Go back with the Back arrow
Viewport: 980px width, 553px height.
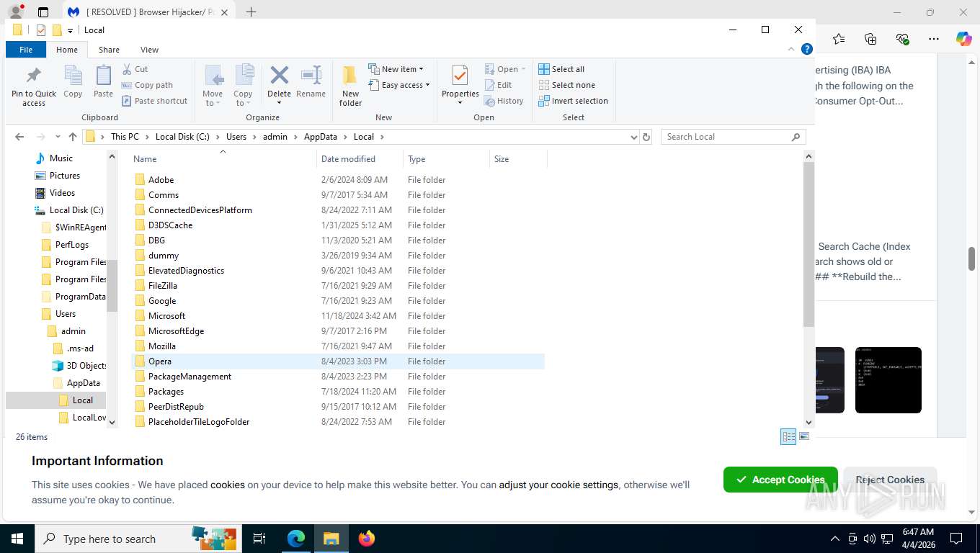(x=19, y=137)
